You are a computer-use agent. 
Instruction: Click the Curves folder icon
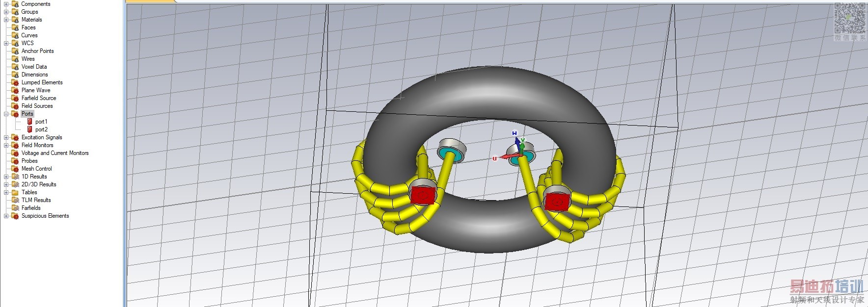coord(15,35)
